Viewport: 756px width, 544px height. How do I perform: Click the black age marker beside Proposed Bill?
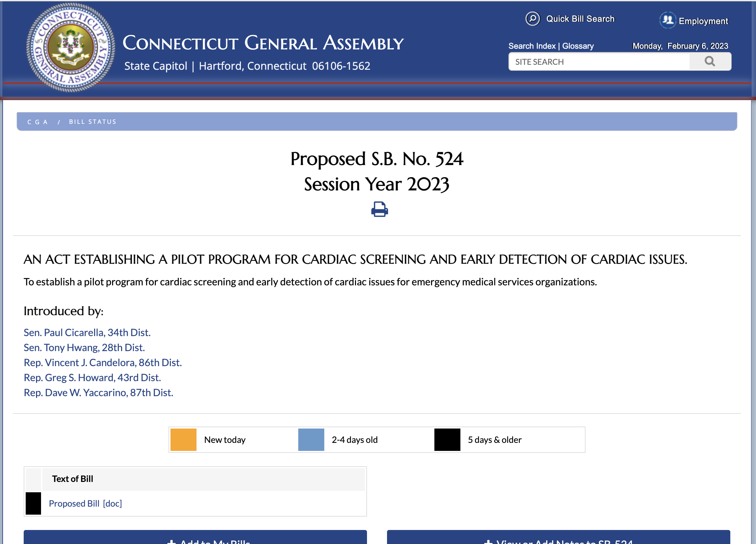point(33,503)
